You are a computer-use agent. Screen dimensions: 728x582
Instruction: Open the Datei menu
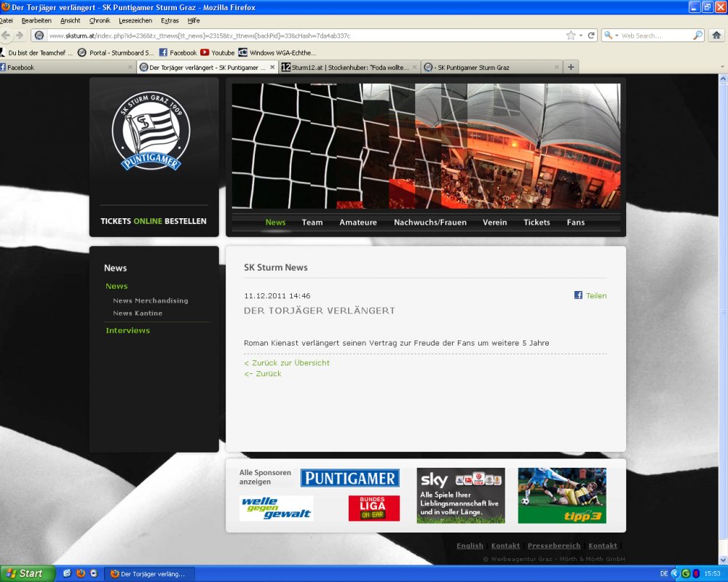(7, 20)
